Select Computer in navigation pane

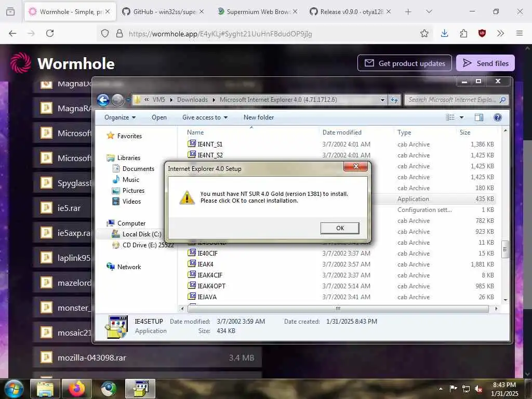(x=126, y=223)
